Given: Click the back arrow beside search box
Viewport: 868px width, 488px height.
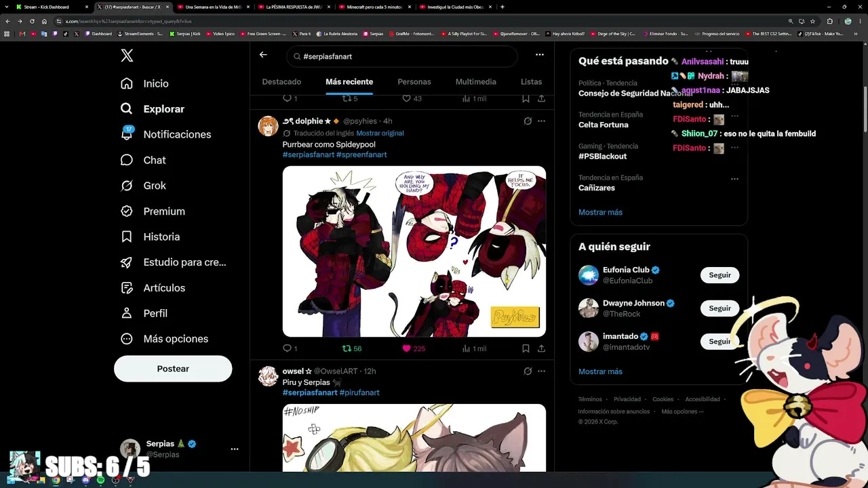Looking at the screenshot, I should coord(263,55).
